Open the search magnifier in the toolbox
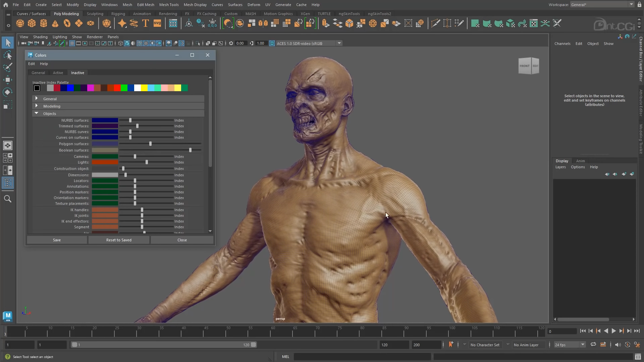Image resolution: width=644 pixels, height=362 pixels. tap(8, 199)
